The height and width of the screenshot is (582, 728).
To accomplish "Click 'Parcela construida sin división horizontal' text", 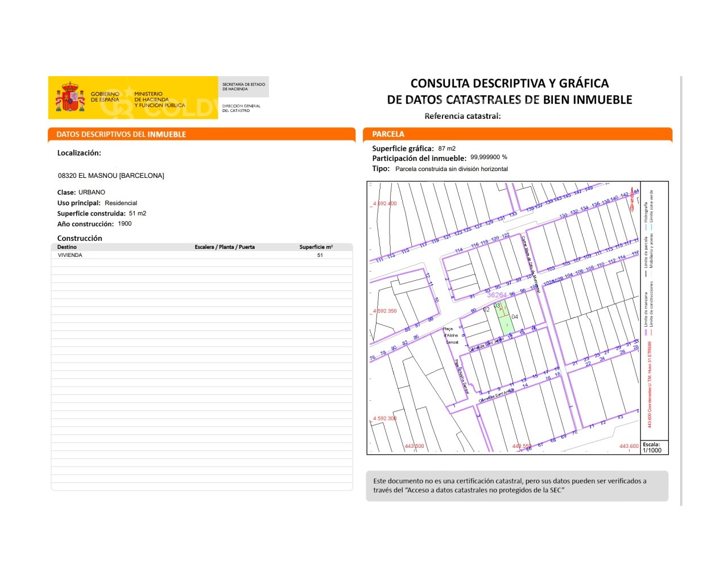I will point(452,169).
